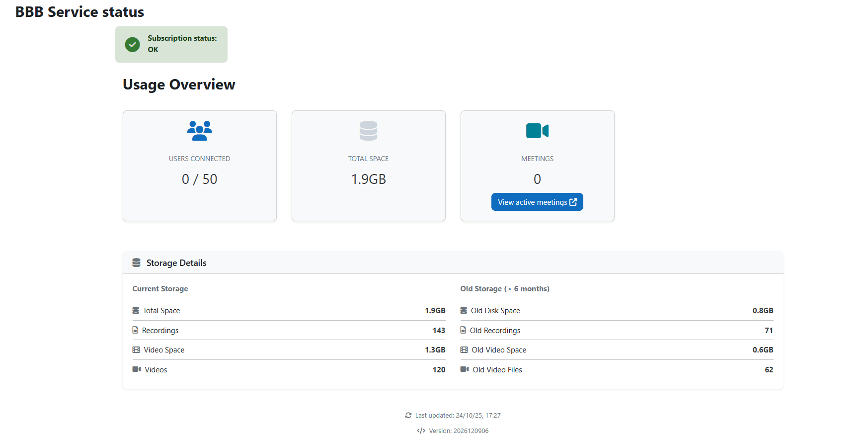Click the Version: 2026120906 text
The width and height of the screenshot is (868, 435).
click(x=459, y=431)
